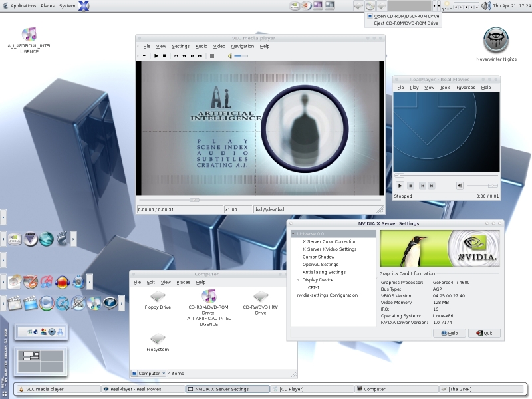Open VLC Audio menu
Viewport: 532px width, 399px height.
(201, 46)
